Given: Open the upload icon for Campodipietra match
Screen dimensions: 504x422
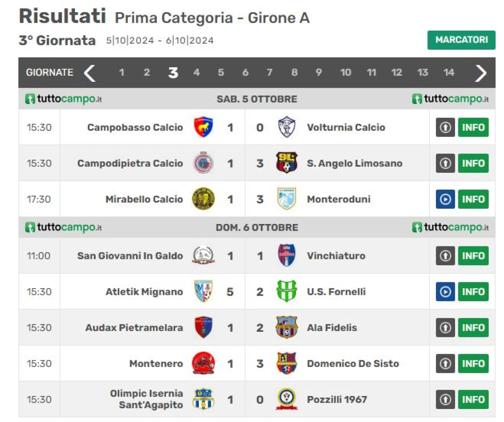Looking at the screenshot, I should [445, 163].
